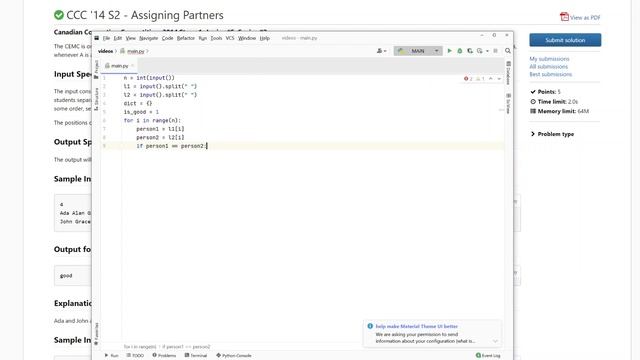Image resolution: width=640 pixels, height=360 pixels.
Task: Click the info icon in Material Theme notification
Action: click(x=370, y=326)
